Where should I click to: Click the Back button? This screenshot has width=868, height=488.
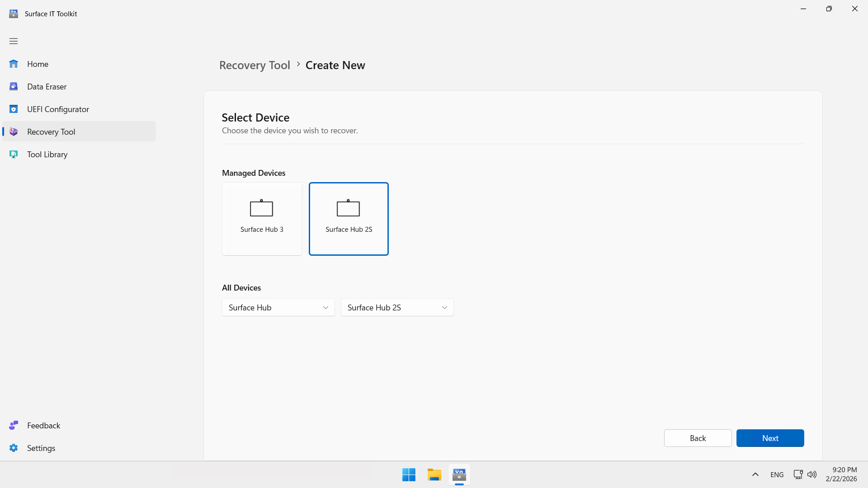pos(698,438)
